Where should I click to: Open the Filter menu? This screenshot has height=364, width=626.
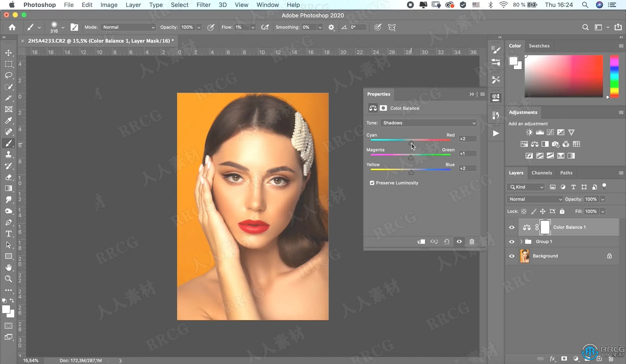(203, 5)
